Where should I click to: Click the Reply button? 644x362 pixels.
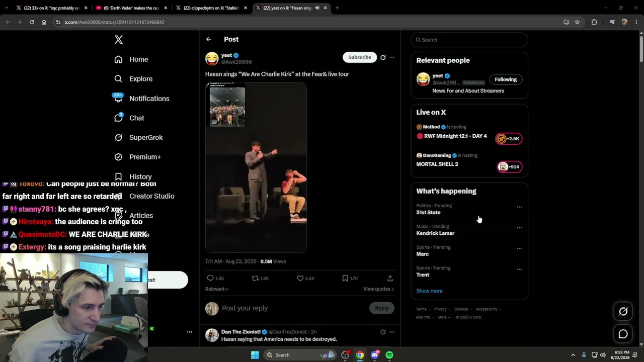point(382,308)
